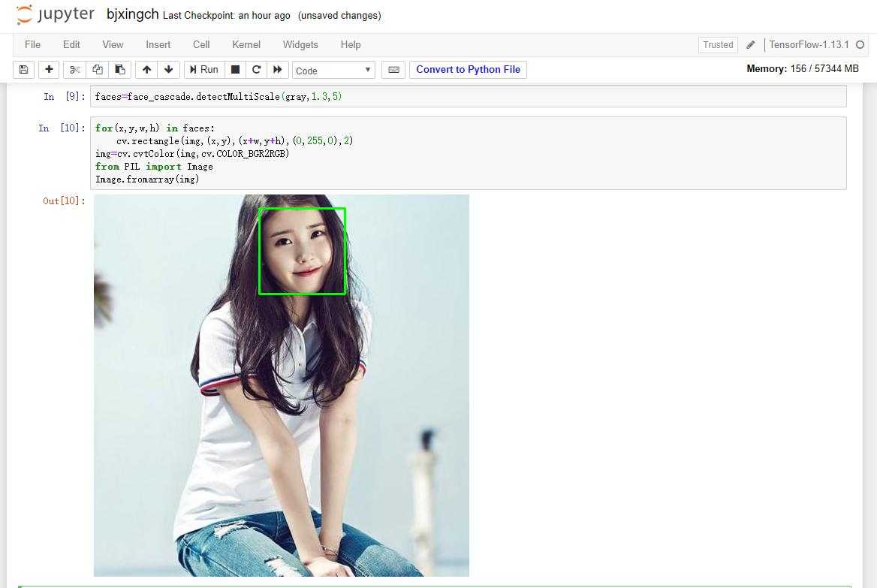Move selected cell down arrow
Viewport: 877px width, 588px height.
pyautogui.click(x=168, y=70)
